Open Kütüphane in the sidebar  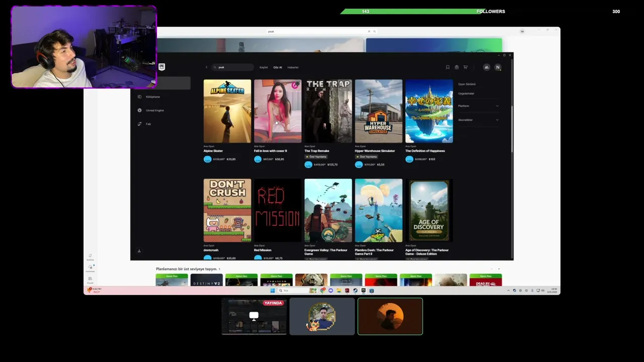pyautogui.click(x=153, y=97)
